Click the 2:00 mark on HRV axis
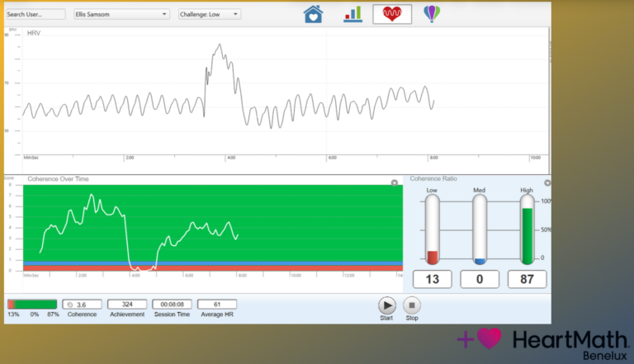 click(x=130, y=158)
